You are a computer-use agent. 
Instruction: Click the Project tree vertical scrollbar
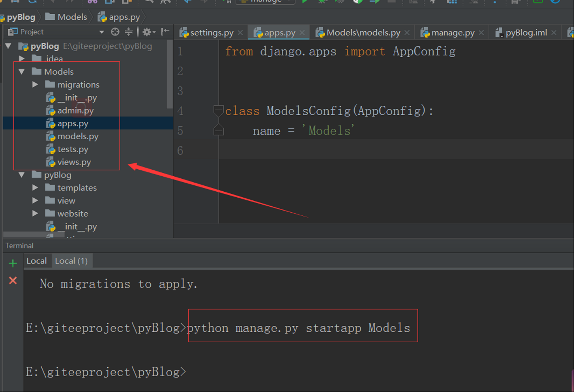(170, 75)
